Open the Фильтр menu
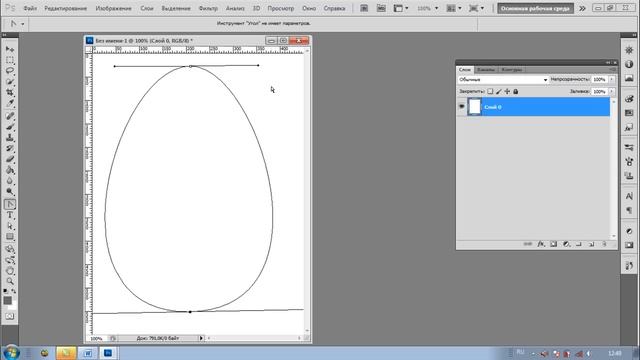The width and height of the screenshot is (640, 360). [x=208, y=8]
